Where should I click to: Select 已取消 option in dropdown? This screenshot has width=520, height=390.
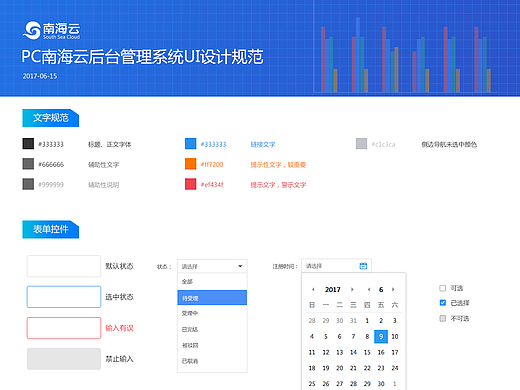[x=212, y=361]
